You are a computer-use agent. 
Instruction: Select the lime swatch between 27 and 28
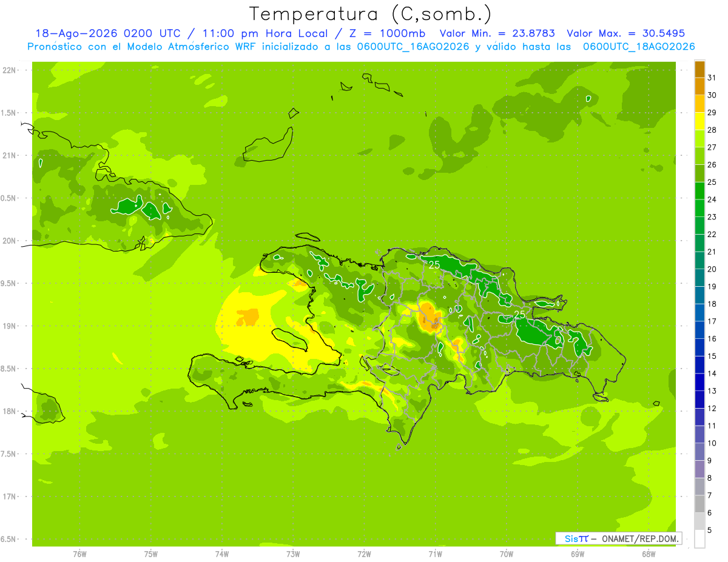pyautogui.click(x=699, y=139)
